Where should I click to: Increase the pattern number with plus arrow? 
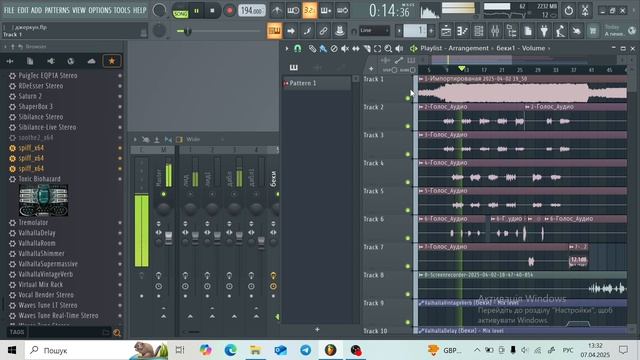(431, 31)
